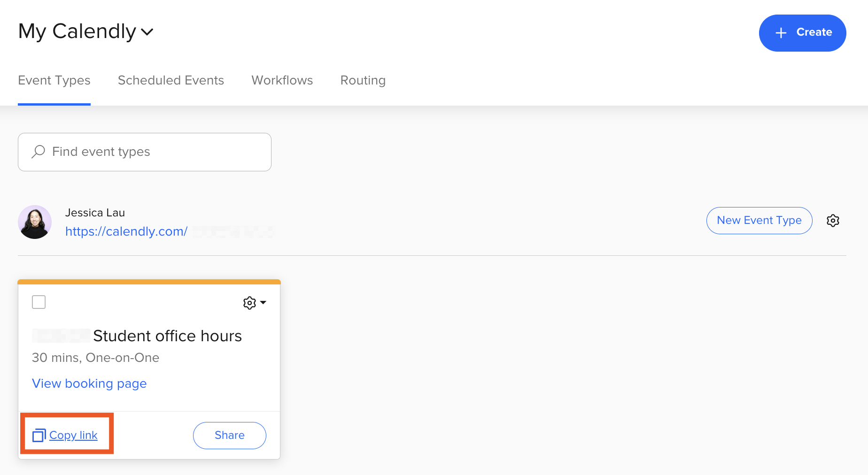Screen dimensions: 868x475
Task: Open the Student office hours event title
Action: (167, 336)
